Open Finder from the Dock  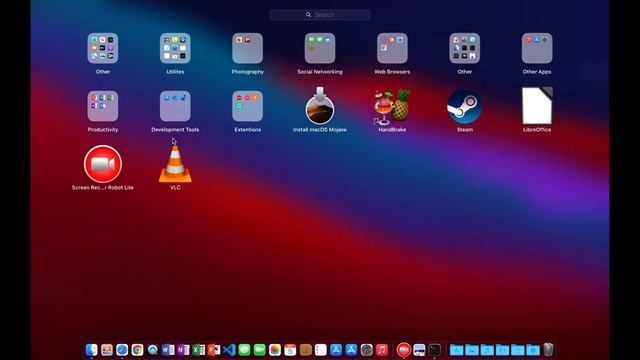(x=91, y=350)
